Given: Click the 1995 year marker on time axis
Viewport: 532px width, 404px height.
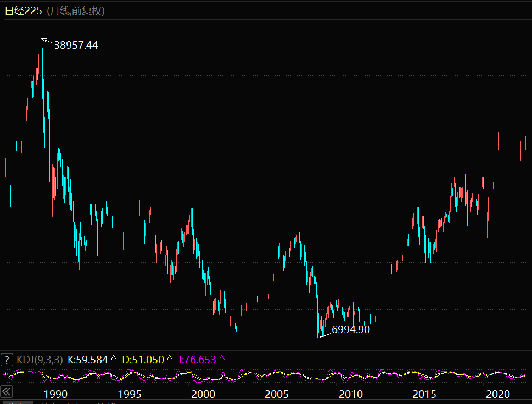Looking at the screenshot, I should click(129, 394).
